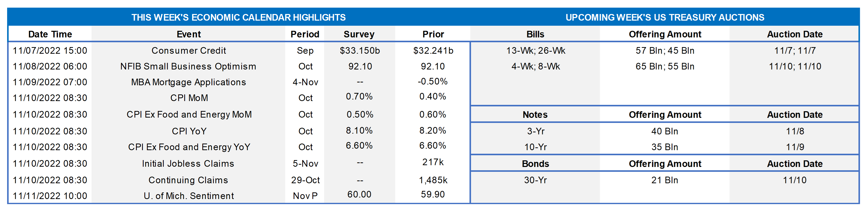Viewport: 868px width, 212px height.
Task: Click the CPI MoM event cell
Action: [189, 98]
